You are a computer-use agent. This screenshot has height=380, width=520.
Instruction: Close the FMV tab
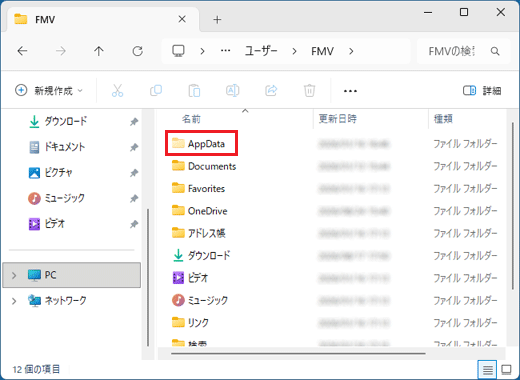(x=182, y=19)
